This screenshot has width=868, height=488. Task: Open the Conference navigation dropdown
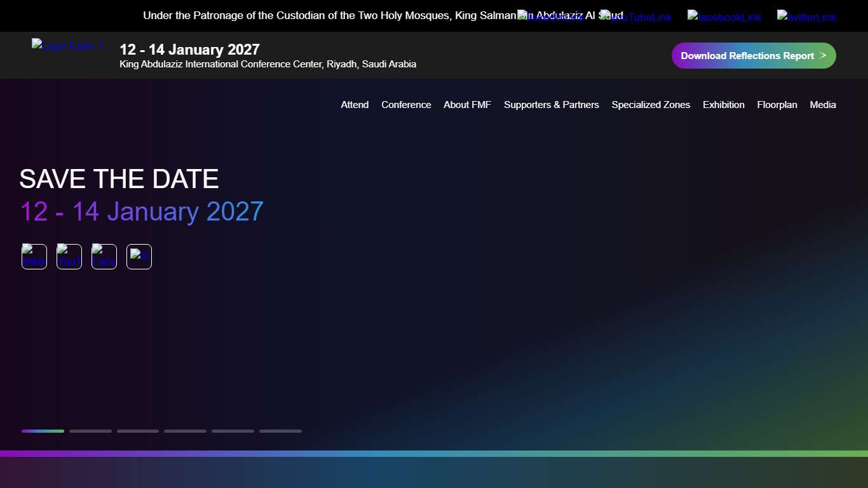click(x=406, y=105)
